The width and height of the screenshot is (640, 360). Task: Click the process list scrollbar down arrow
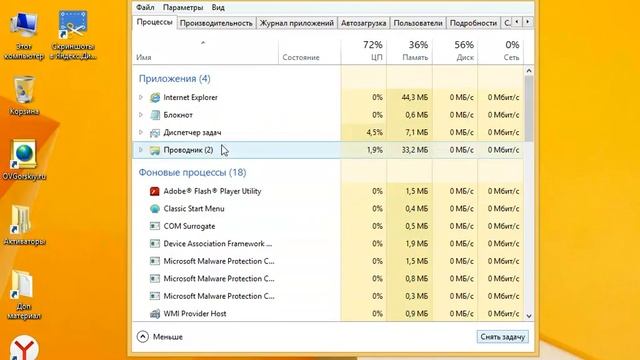pyautogui.click(x=529, y=316)
